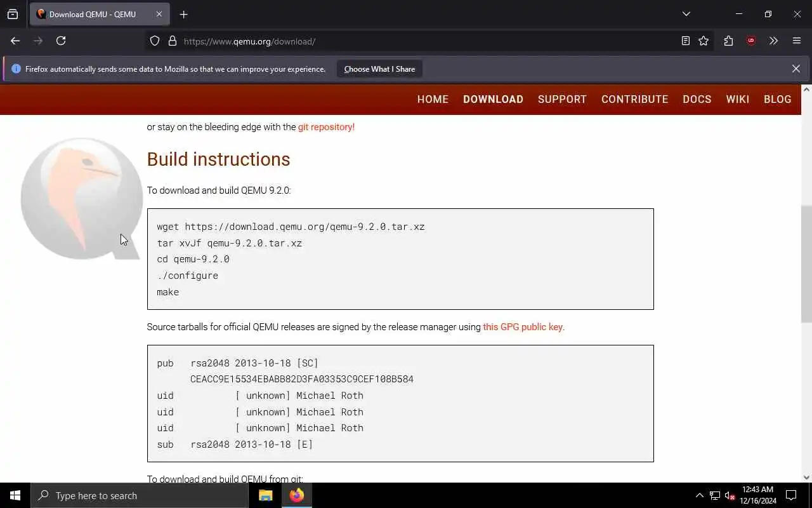
Task: Click the GPG key fingerprint text
Action: click(302, 379)
